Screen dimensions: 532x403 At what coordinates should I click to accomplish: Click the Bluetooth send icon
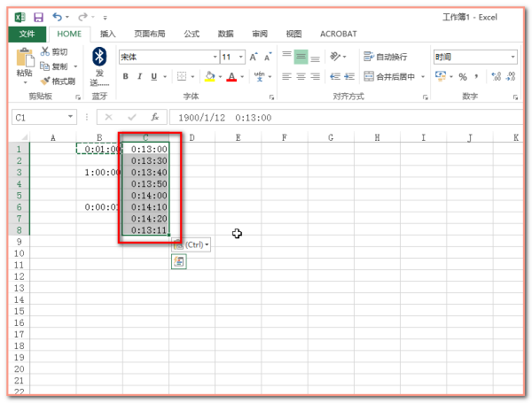(99, 57)
